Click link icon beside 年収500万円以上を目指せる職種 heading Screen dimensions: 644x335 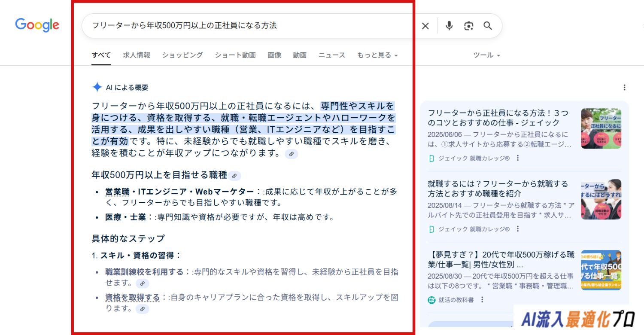(x=234, y=176)
